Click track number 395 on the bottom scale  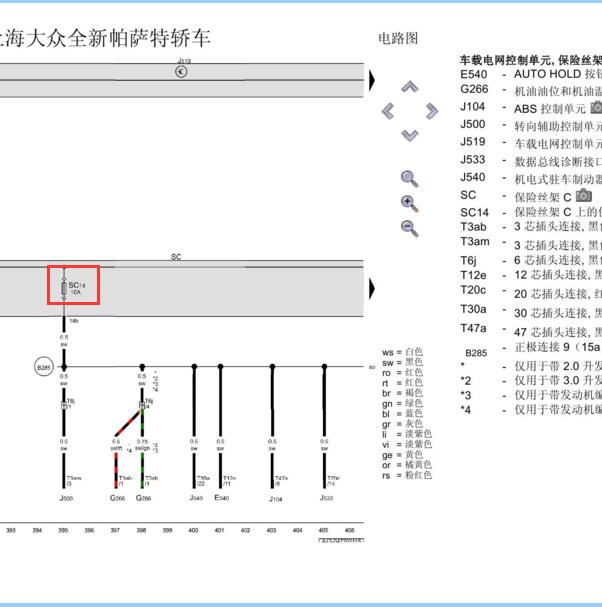click(63, 530)
